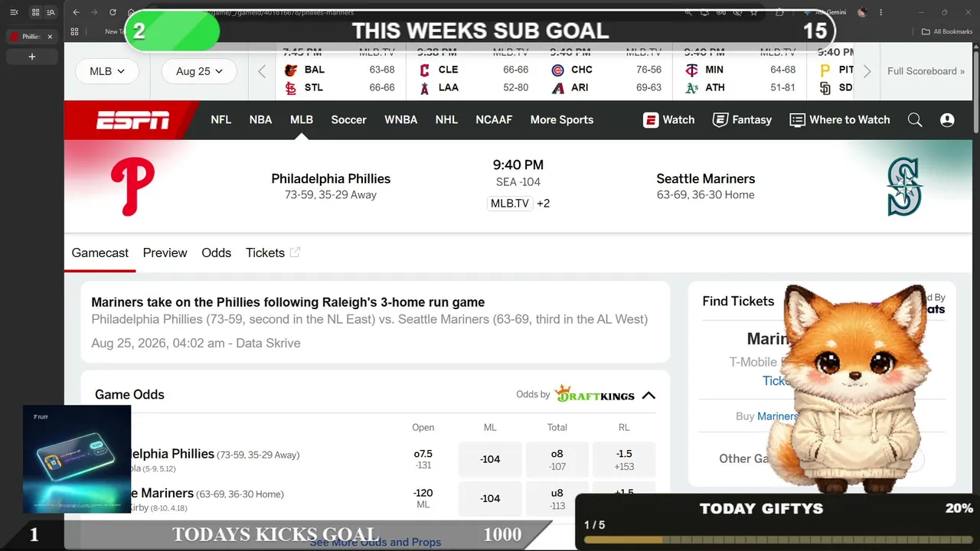Reload the page with browser refresh icon
980x551 pixels.
[113, 12]
